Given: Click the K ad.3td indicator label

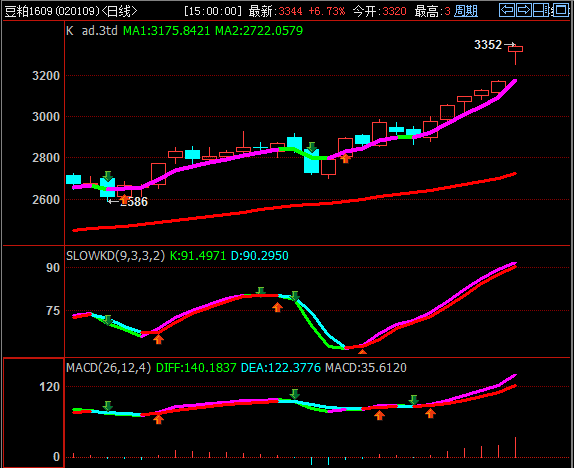Looking at the screenshot, I should click(92, 30).
